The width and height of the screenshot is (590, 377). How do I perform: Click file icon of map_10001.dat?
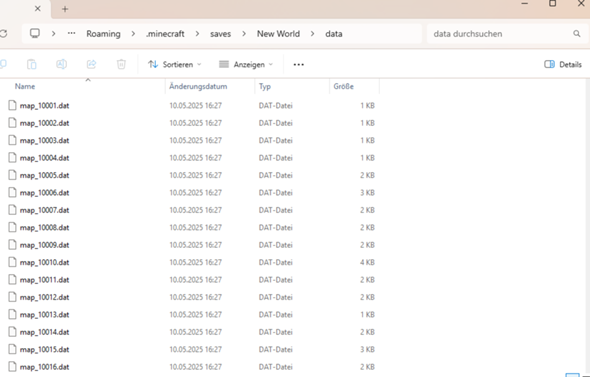[x=12, y=105]
